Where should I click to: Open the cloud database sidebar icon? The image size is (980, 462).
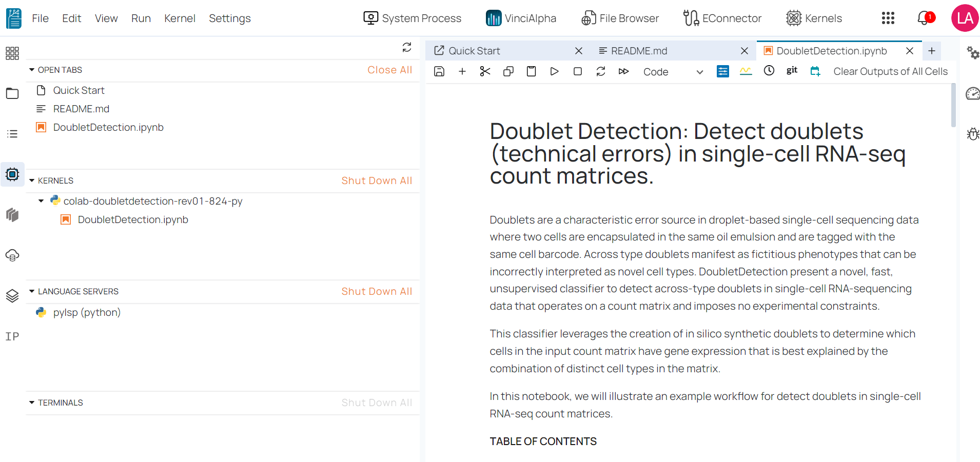12,255
